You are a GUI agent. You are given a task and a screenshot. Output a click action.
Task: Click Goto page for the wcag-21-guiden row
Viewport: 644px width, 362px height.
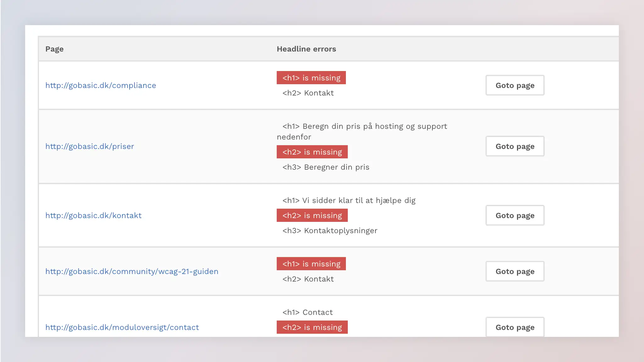coord(515,271)
